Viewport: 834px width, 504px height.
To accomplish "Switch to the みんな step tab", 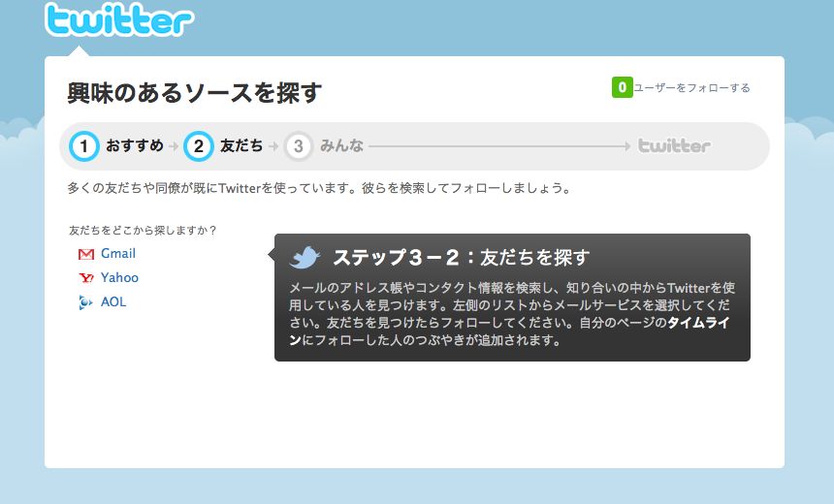I will 341,145.
